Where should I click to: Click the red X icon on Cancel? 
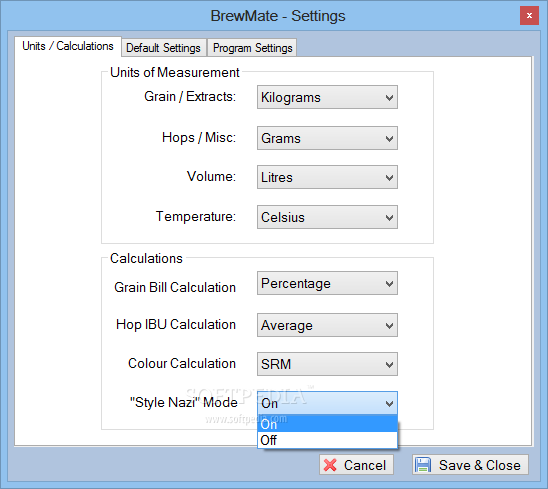click(330, 465)
